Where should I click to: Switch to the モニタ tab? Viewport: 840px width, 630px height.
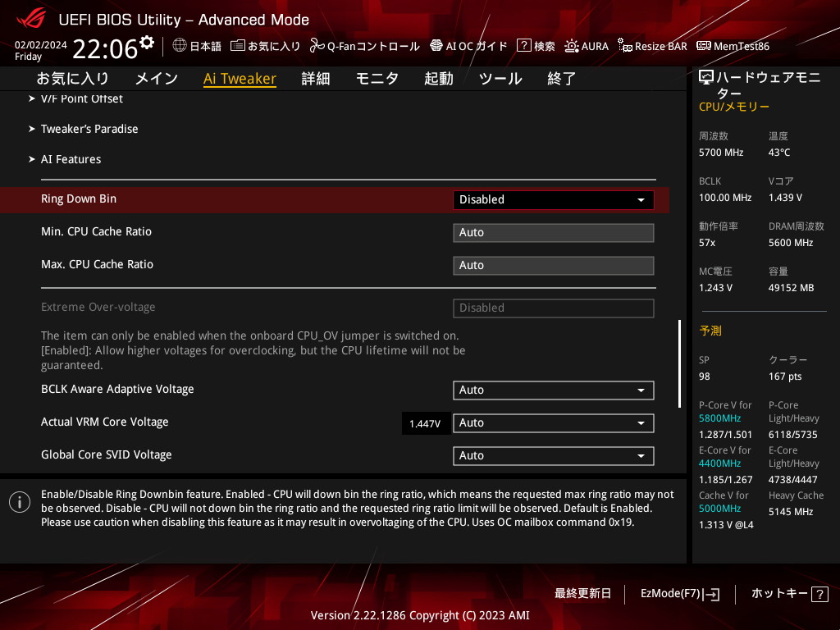[x=377, y=78]
